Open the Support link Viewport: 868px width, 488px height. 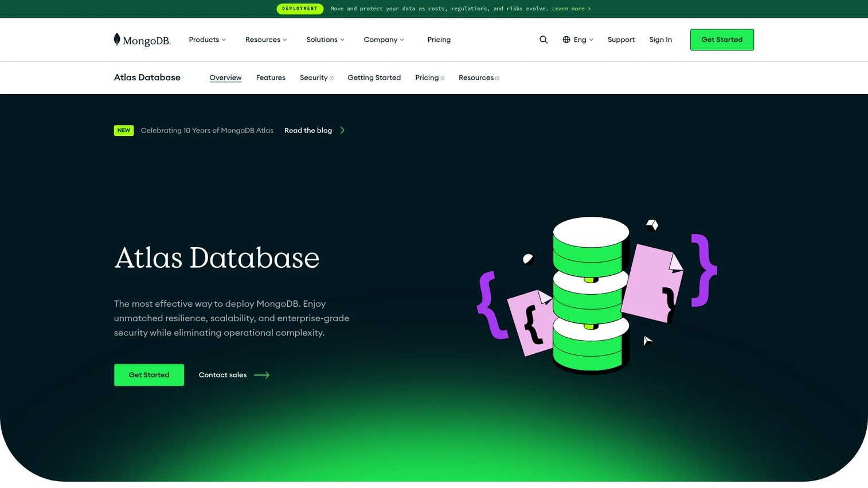click(621, 40)
